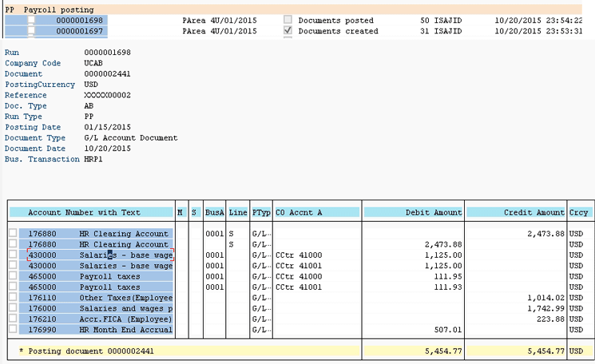Select the debit cell showing 507.01
The image size is (595, 364).
coord(448,330)
